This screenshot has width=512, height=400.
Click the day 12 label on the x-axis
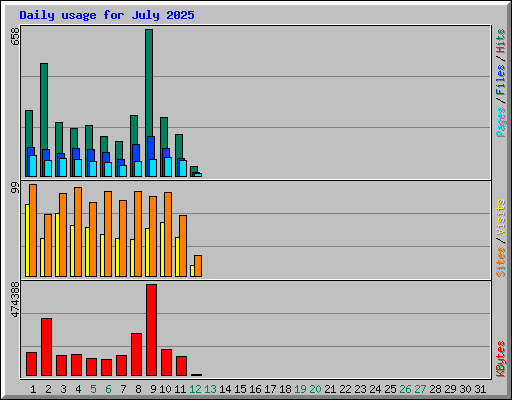pyautogui.click(x=195, y=389)
